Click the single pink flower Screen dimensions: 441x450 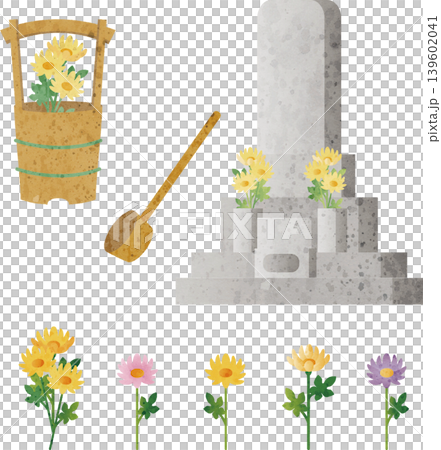point(138,402)
